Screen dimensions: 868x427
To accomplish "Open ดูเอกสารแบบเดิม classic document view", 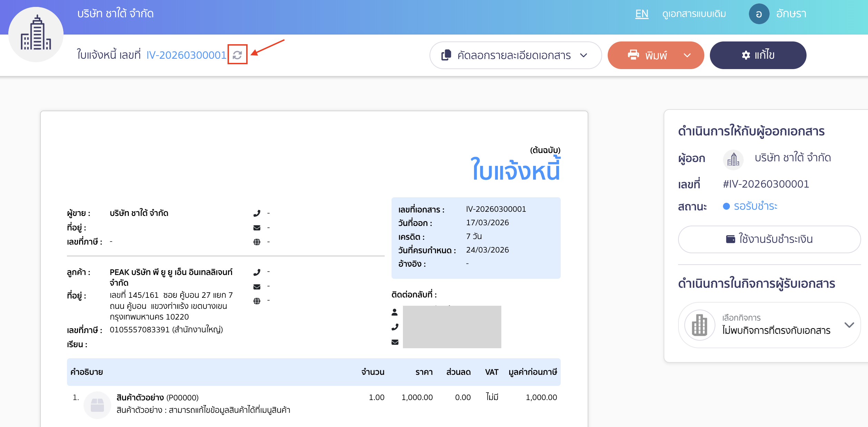I will point(694,14).
